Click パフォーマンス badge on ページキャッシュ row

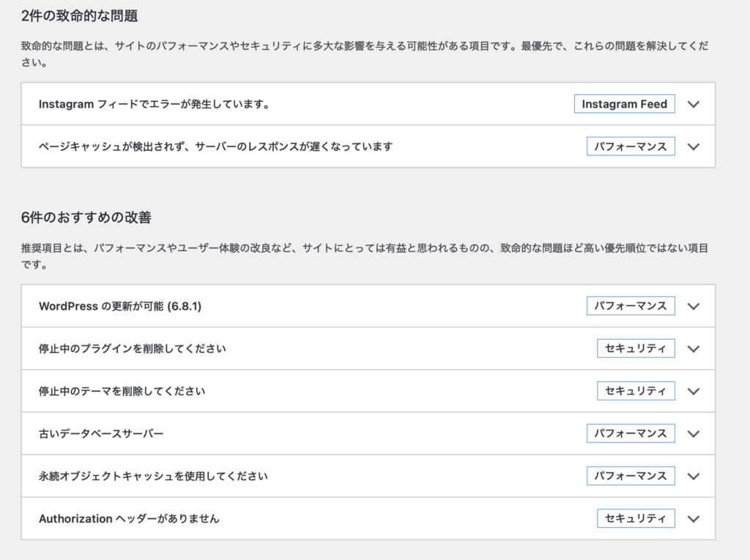(x=631, y=146)
